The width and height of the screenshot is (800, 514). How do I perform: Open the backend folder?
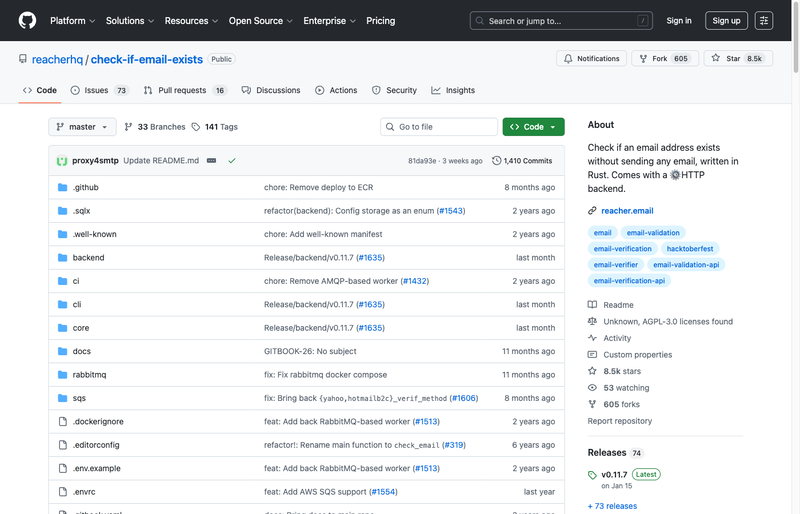(x=88, y=257)
